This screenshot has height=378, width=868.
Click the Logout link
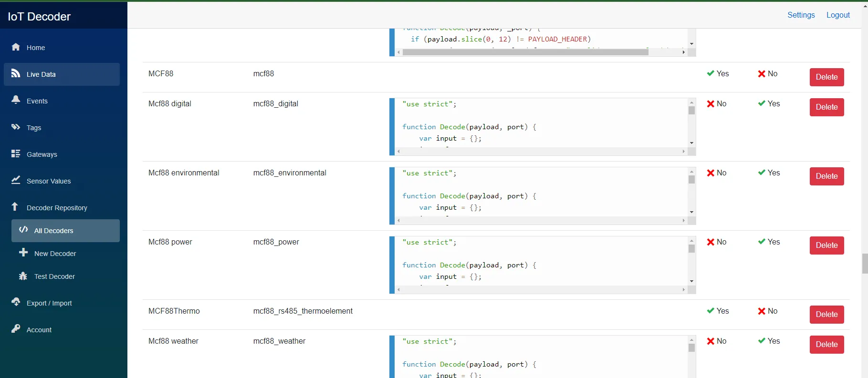point(837,15)
